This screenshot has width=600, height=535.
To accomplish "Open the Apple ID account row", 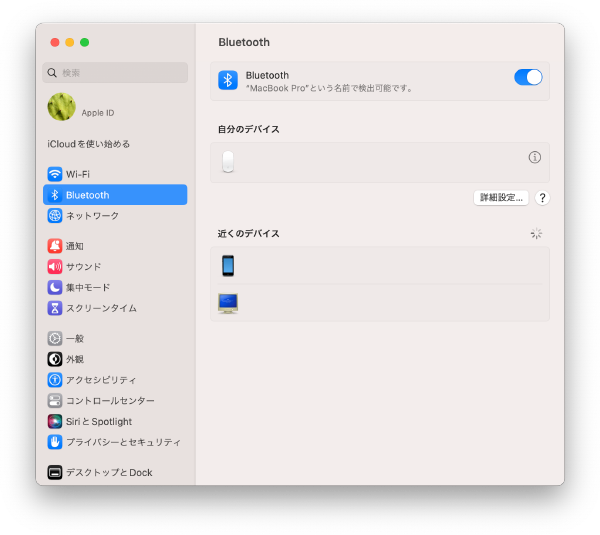I will pos(115,107).
